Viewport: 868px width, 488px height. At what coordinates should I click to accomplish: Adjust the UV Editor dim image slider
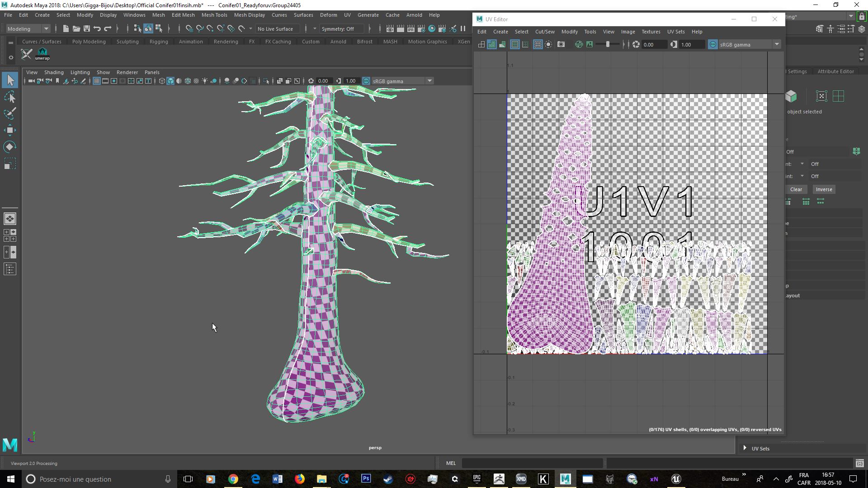608,44
